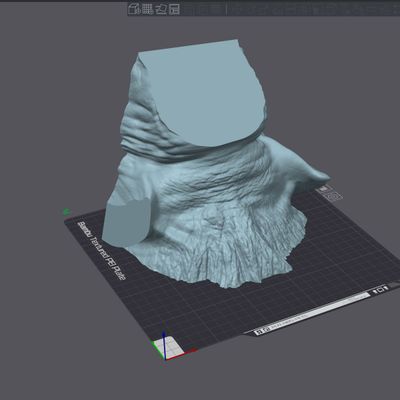Click the Auto orient toolbar icon
Image resolution: width=400 pixels, height=400 pixels.
point(161,9)
